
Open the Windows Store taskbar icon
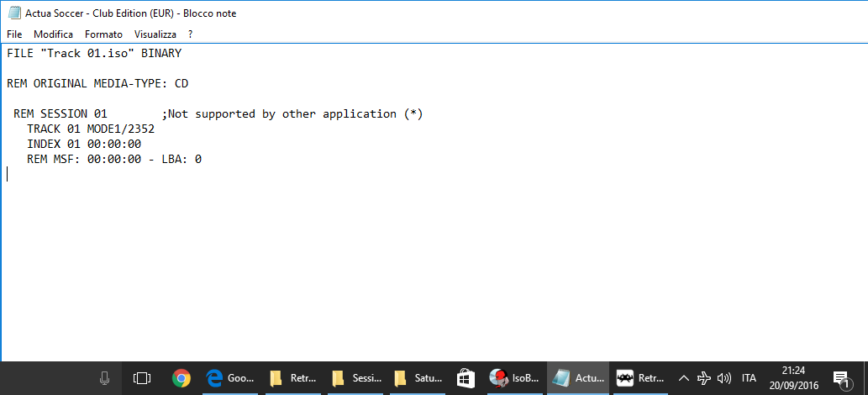tap(466, 378)
